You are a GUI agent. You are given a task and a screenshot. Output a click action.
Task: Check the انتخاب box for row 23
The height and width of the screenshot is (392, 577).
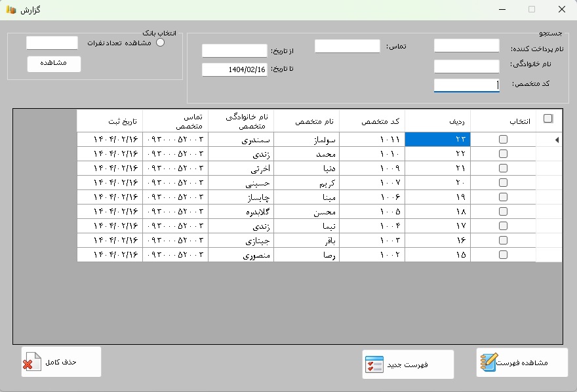pos(503,140)
